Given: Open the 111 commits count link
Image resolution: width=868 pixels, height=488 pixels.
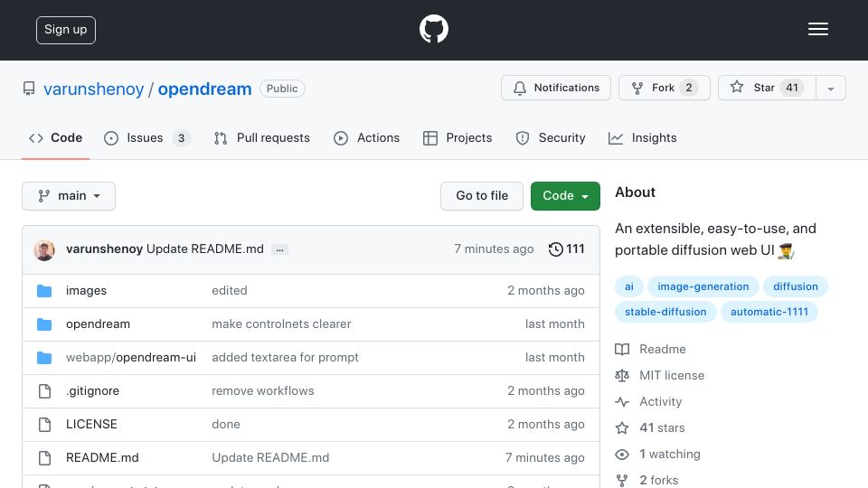Looking at the screenshot, I should coord(566,249).
